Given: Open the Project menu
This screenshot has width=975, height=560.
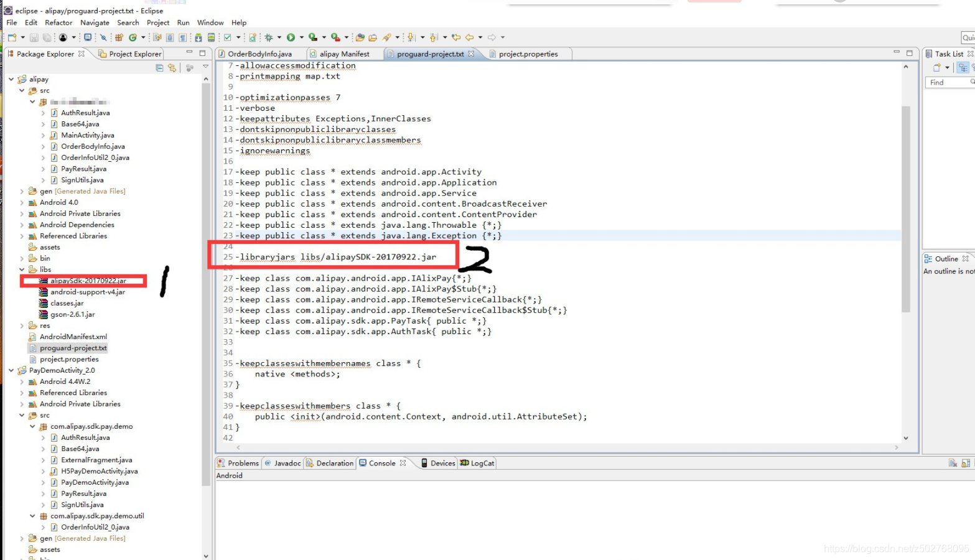Looking at the screenshot, I should [x=158, y=22].
